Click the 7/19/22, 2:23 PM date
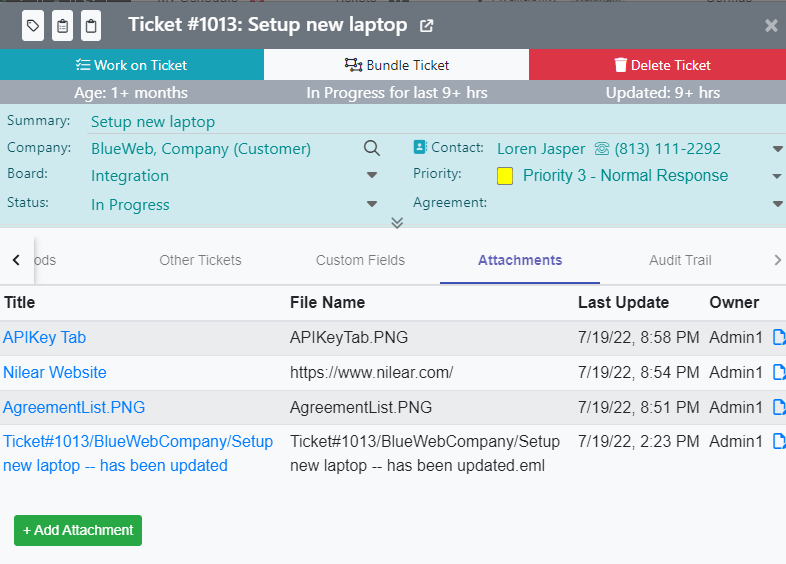 point(638,441)
